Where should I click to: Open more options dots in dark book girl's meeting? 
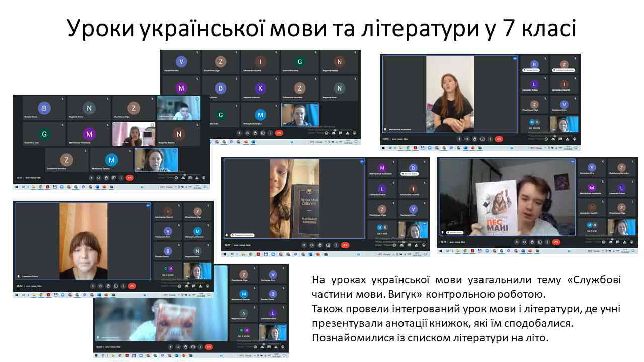click(336, 245)
